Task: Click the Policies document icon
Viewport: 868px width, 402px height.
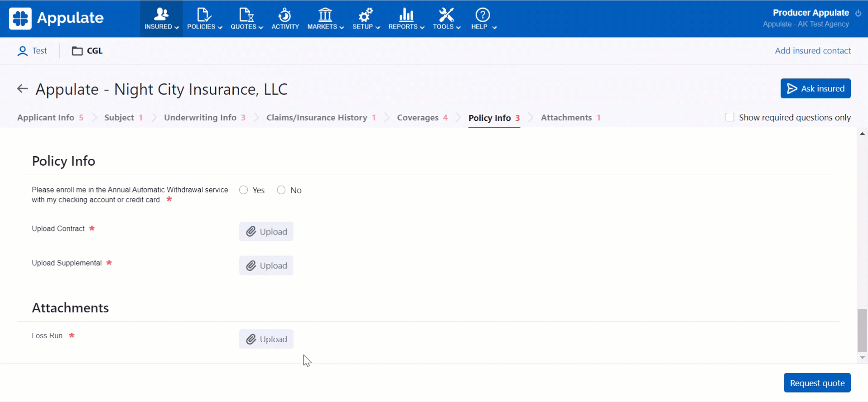Action: point(203,15)
